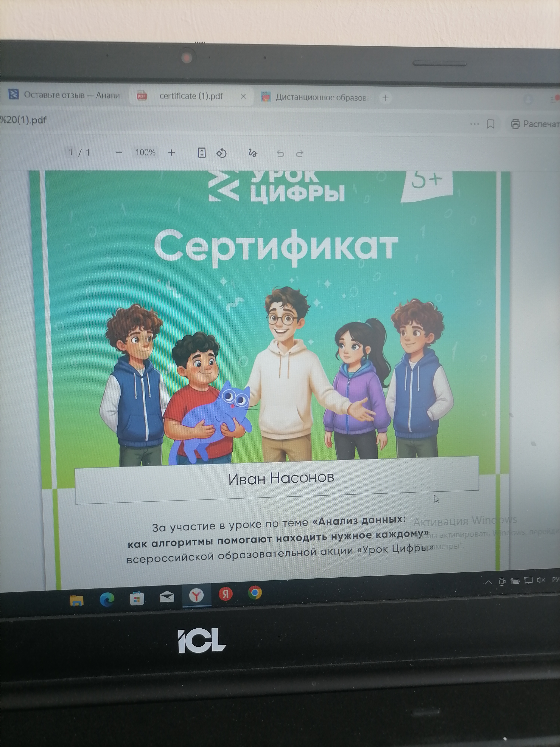Show hidden system tray icons
The height and width of the screenshot is (747, 560).
488,582
